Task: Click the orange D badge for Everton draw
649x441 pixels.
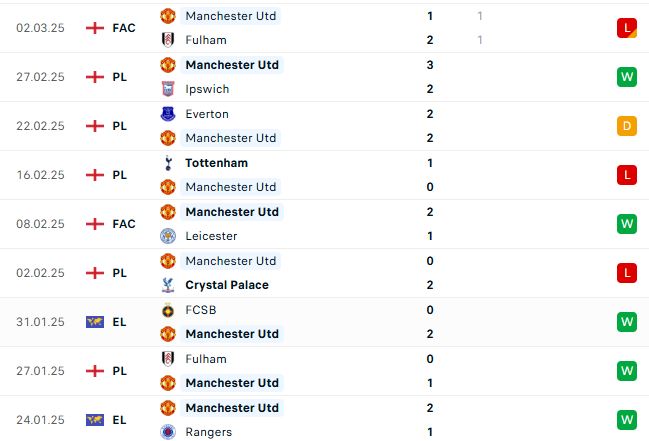Action: pyautogui.click(x=627, y=126)
